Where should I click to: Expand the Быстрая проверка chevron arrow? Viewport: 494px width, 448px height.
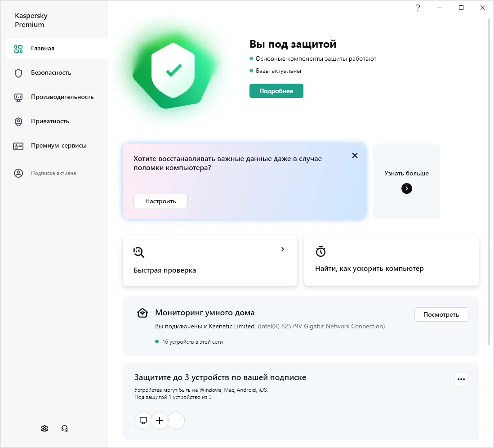click(283, 249)
